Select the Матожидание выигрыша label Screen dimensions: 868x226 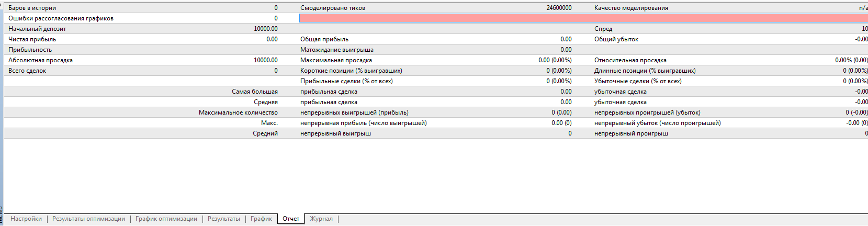pyautogui.click(x=337, y=50)
